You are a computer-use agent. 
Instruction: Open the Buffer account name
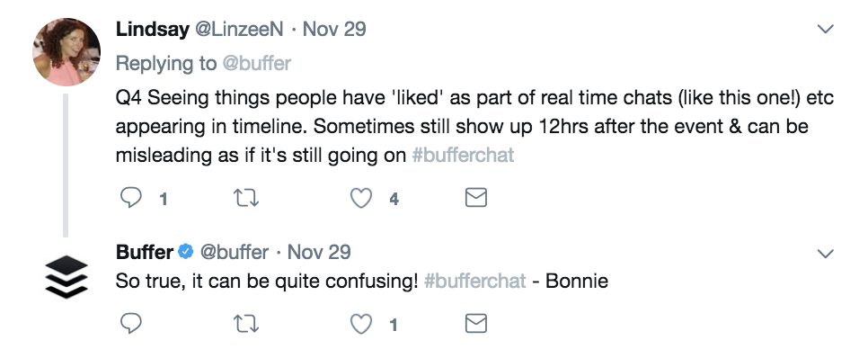pos(145,252)
